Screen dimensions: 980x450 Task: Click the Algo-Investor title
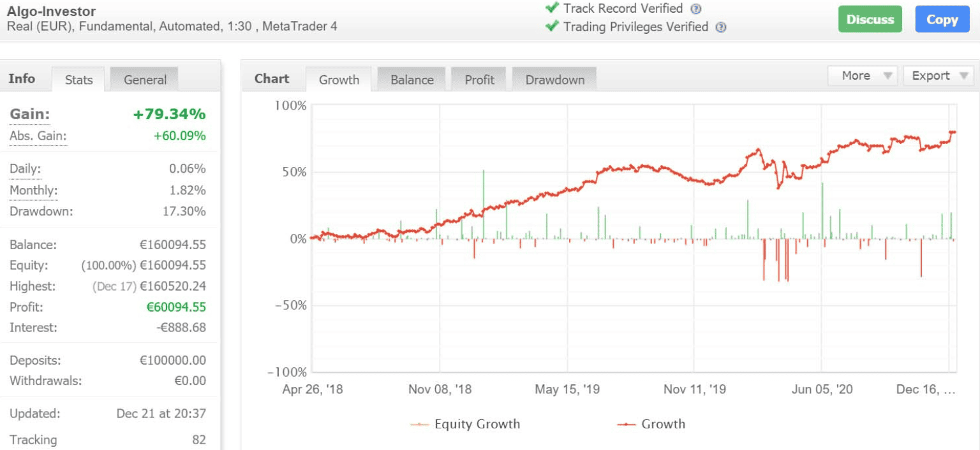point(51,11)
